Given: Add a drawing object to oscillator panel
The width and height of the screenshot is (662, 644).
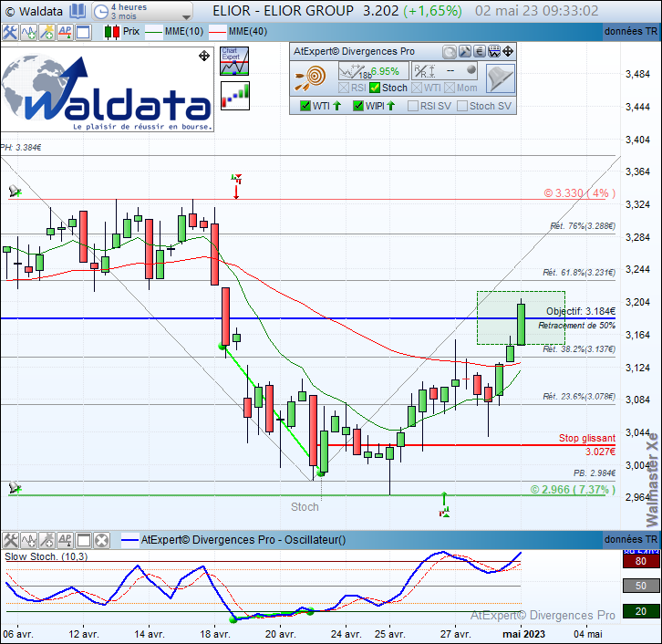Looking at the screenshot, I should 47,540.
